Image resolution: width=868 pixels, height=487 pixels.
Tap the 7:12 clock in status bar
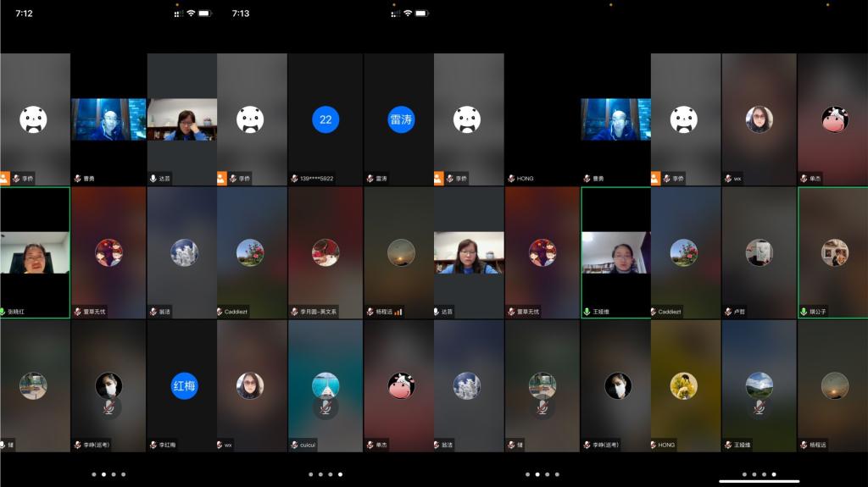pos(25,14)
